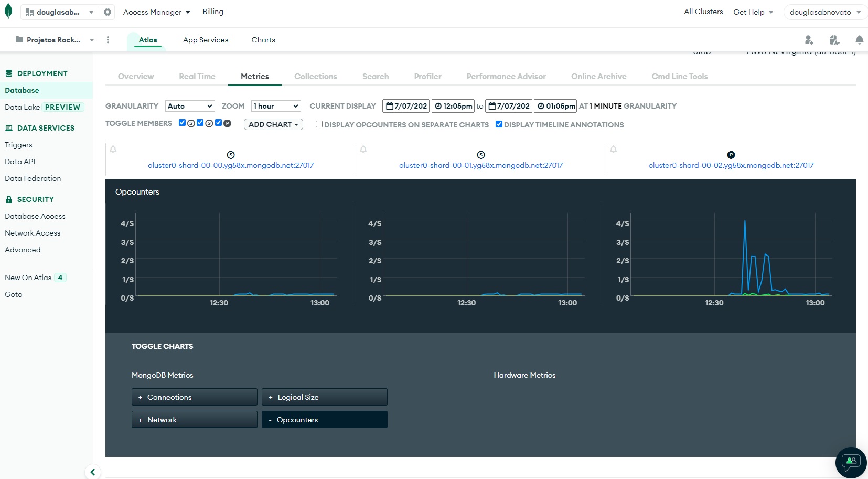The width and height of the screenshot is (868, 479).
Task: Open the Granularity Auto dropdown
Action: point(190,106)
